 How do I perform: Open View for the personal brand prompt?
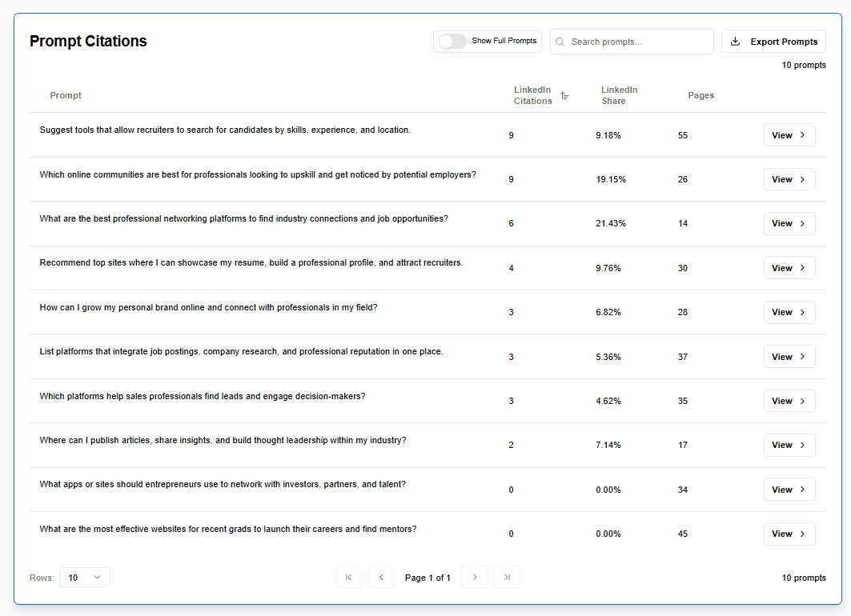789,312
